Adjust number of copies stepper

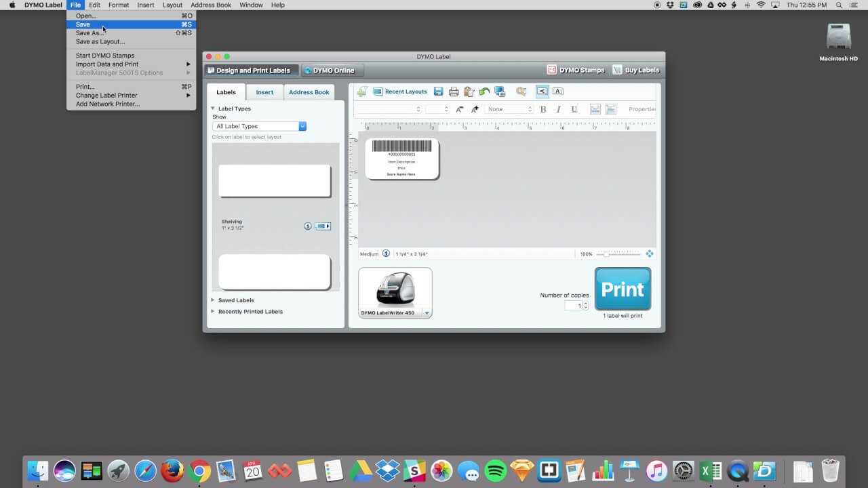pyautogui.click(x=586, y=306)
